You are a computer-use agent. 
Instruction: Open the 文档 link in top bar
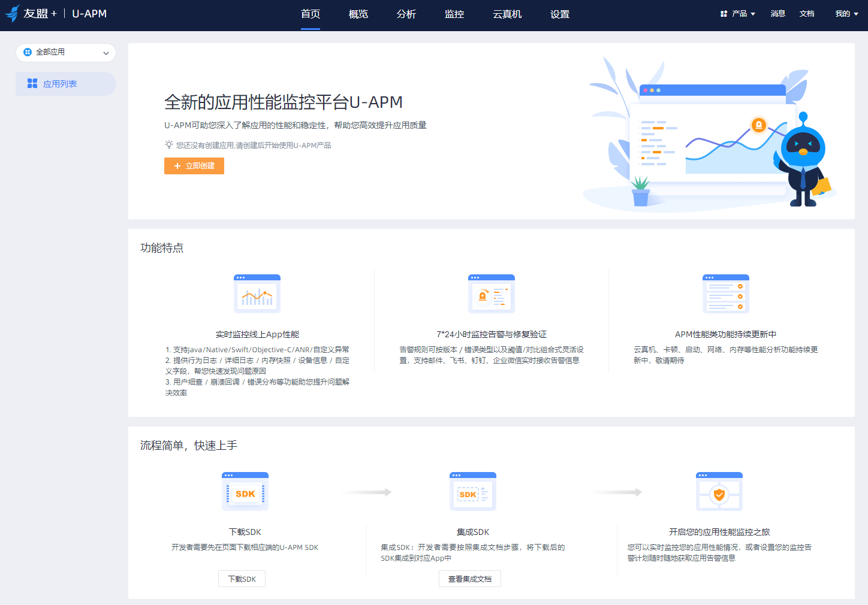point(807,13)
